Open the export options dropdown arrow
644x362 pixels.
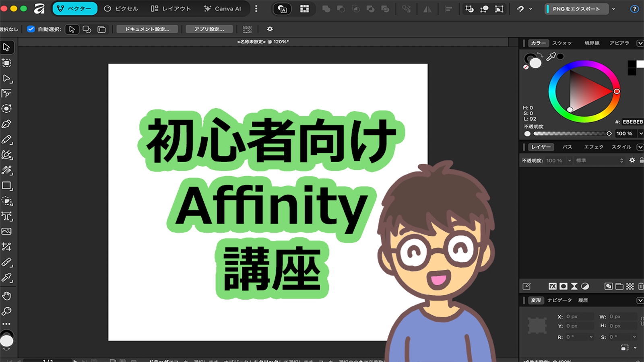point(613,9)
